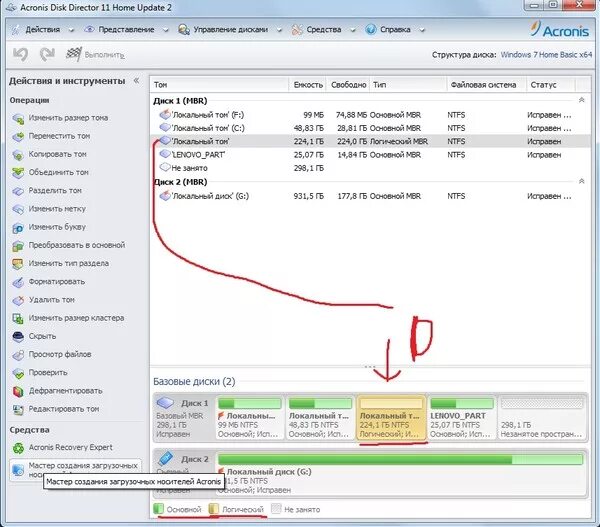Collapse the Диск 1 (MBR) group
600x527 pixels.
(582, 100)
